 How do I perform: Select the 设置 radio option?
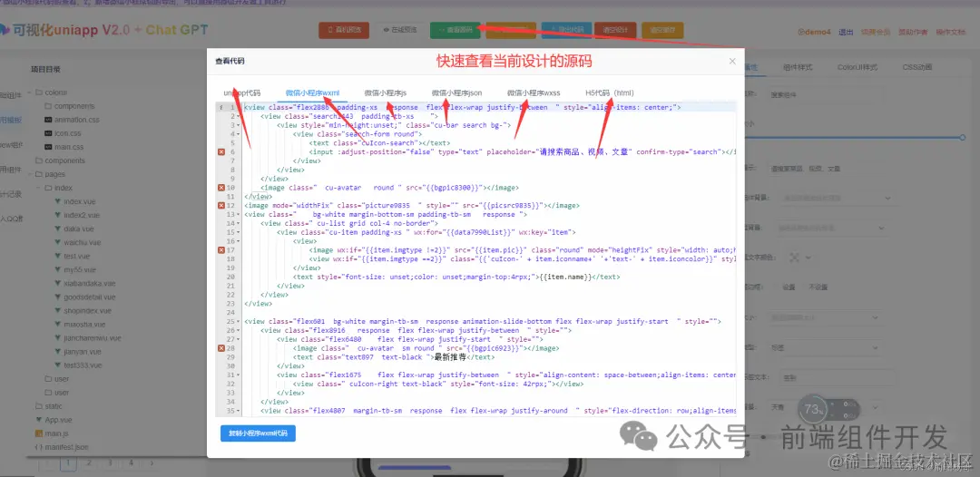tap(783, 287)
